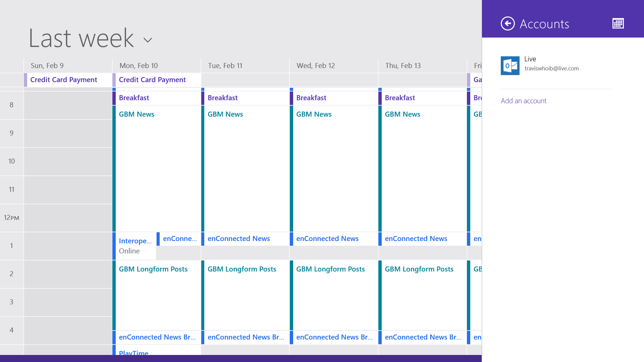
Task: Open the GBM News event on Wed, Feb 12
Action: pos(314,114)
